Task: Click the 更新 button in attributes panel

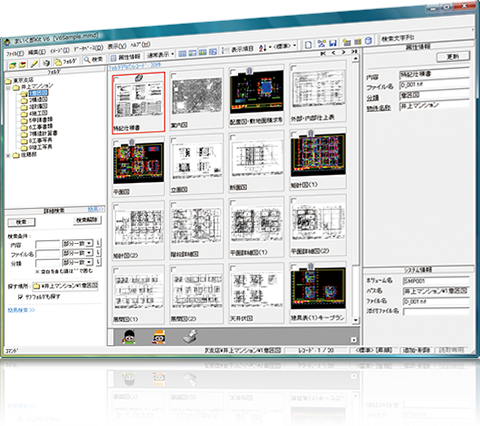Action: click(x=453, y=57)
